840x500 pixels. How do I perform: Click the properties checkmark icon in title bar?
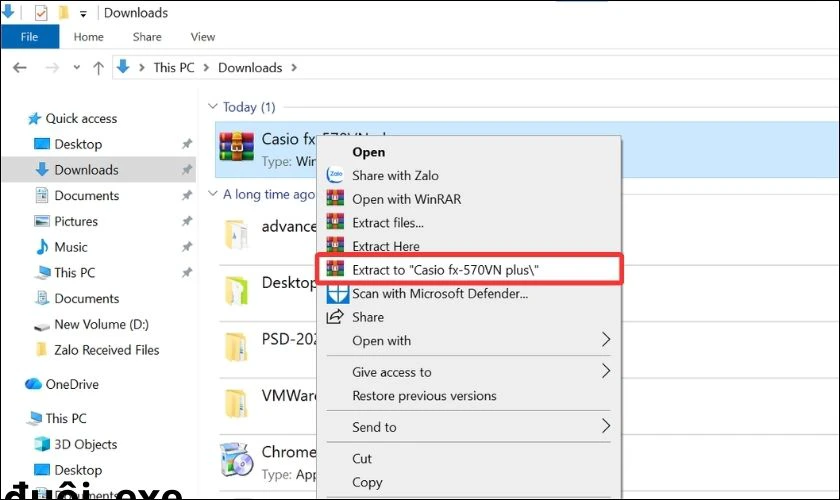41,12
